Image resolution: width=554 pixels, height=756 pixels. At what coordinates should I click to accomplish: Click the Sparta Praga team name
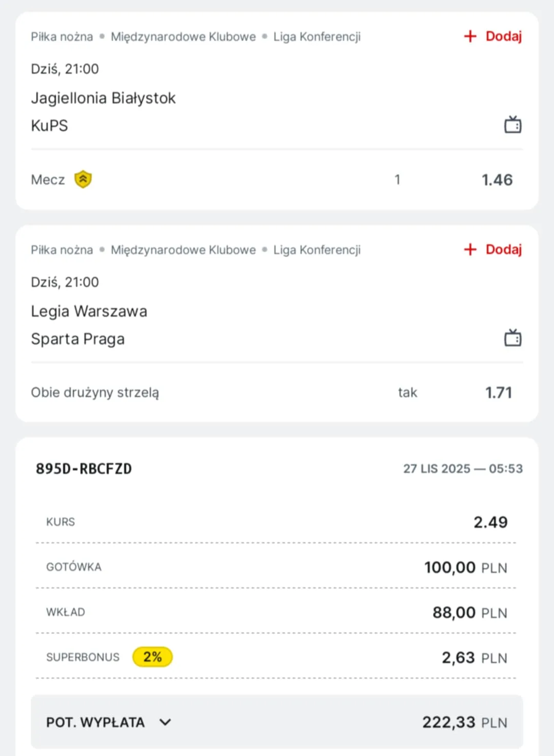[77, 339]
